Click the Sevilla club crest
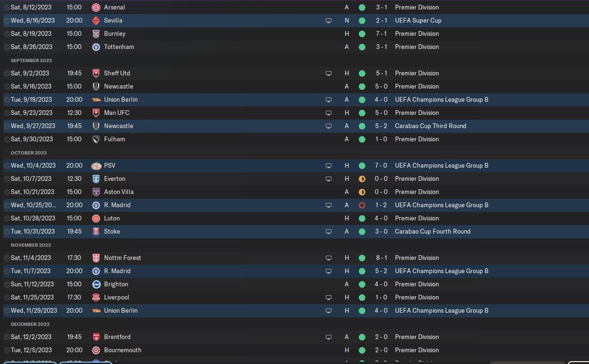589x364 pixels. [96, 21]
